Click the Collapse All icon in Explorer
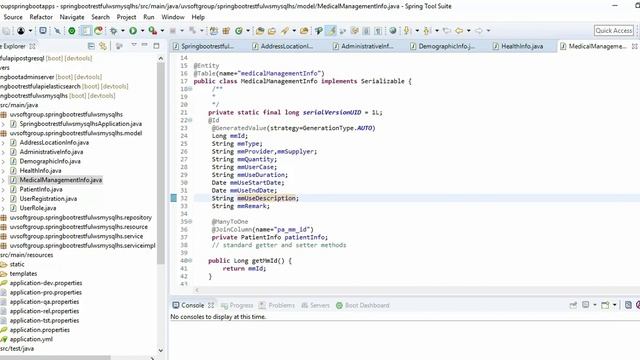 [x=91, y=46]
